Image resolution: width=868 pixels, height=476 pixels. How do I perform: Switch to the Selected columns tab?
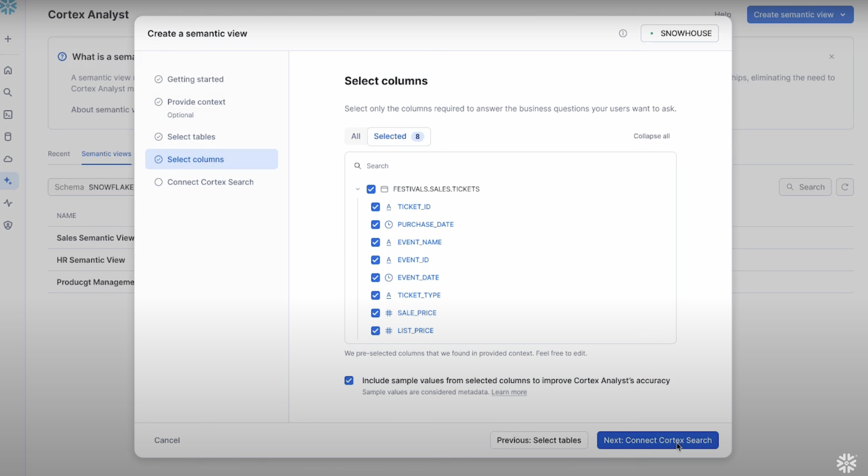coord(399,136)
